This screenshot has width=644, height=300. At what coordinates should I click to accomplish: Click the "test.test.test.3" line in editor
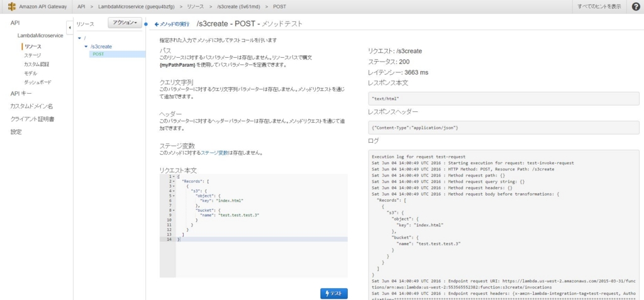[x=230, y=215]
